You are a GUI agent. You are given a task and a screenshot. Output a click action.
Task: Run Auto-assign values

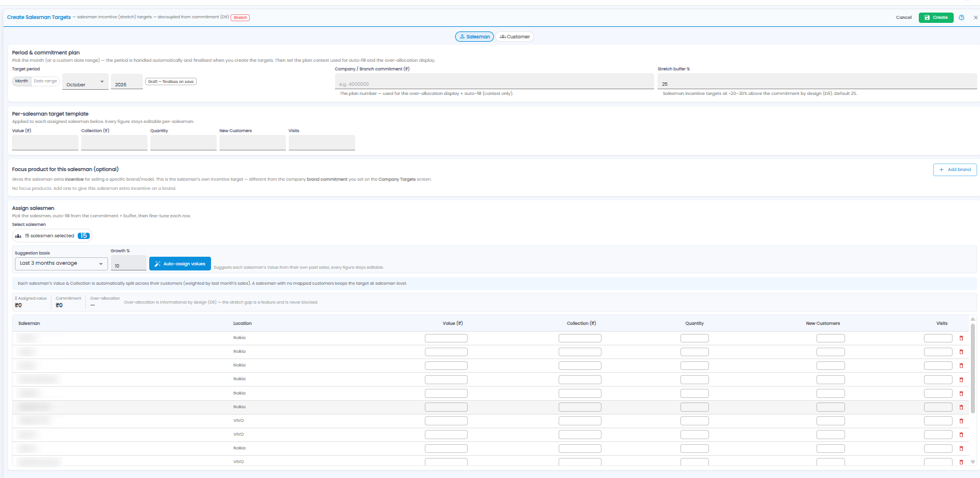[180, 264]
